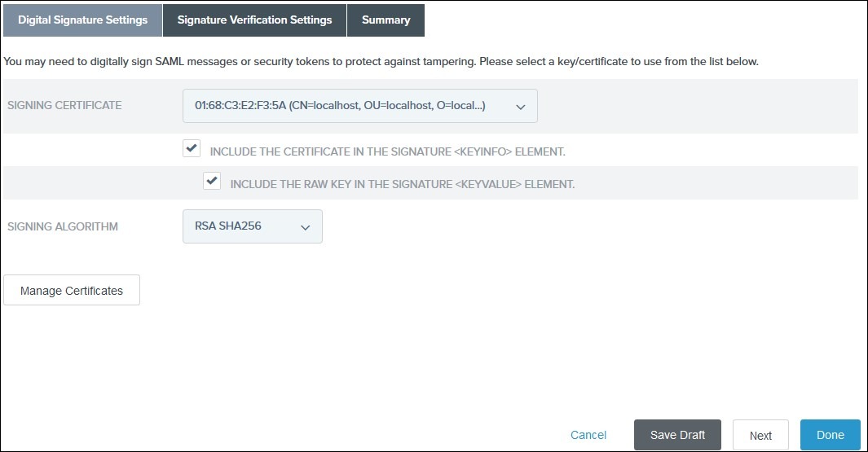The image size is (868, 452).
Task: Uncheck include certificate in KEYINFO element
Action: tap(192, 148)
